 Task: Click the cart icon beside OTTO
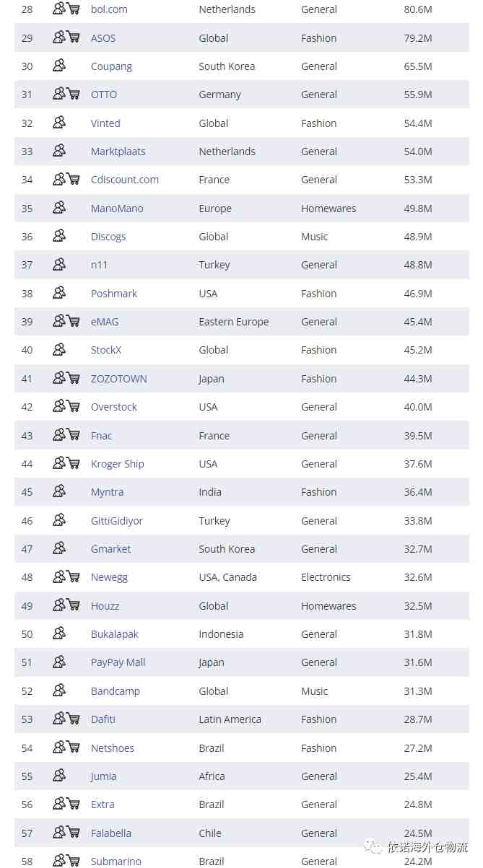(74, 94)
